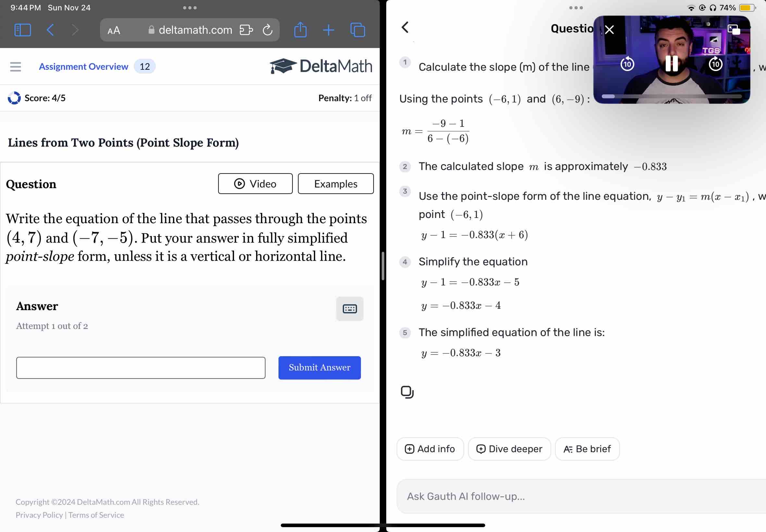Click the Lines from Two Points heading
766x532 pixels.
coord(123,143)
